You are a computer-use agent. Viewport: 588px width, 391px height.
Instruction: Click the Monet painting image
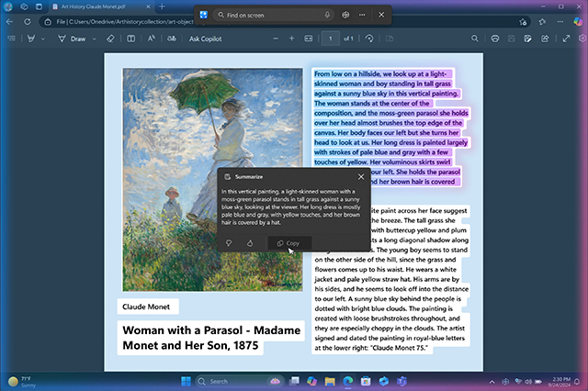click(212, 179)
